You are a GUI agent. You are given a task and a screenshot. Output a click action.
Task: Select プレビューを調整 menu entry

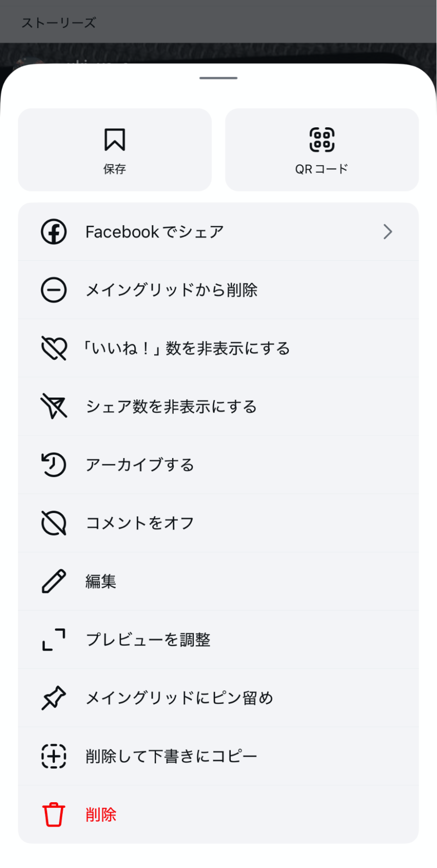pos(148,639)
